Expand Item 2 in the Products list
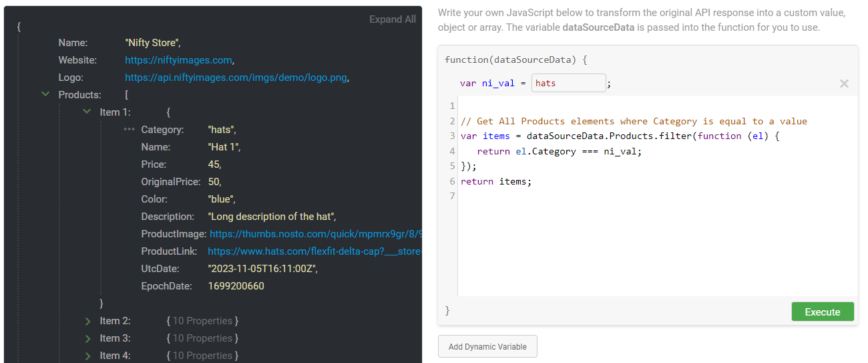Screen dimensions: 868x363 tap(87, 321)
